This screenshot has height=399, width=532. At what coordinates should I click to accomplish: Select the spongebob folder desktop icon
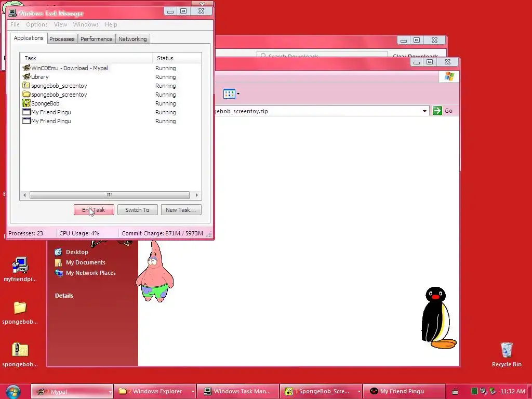click(20, 308)
